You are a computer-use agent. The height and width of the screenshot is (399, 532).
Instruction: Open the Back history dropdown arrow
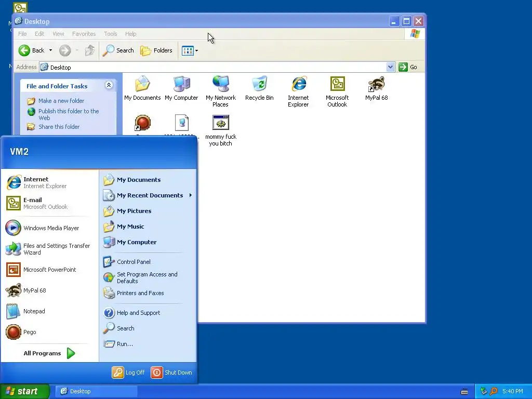pyautogui.click(x=50, y=50)
